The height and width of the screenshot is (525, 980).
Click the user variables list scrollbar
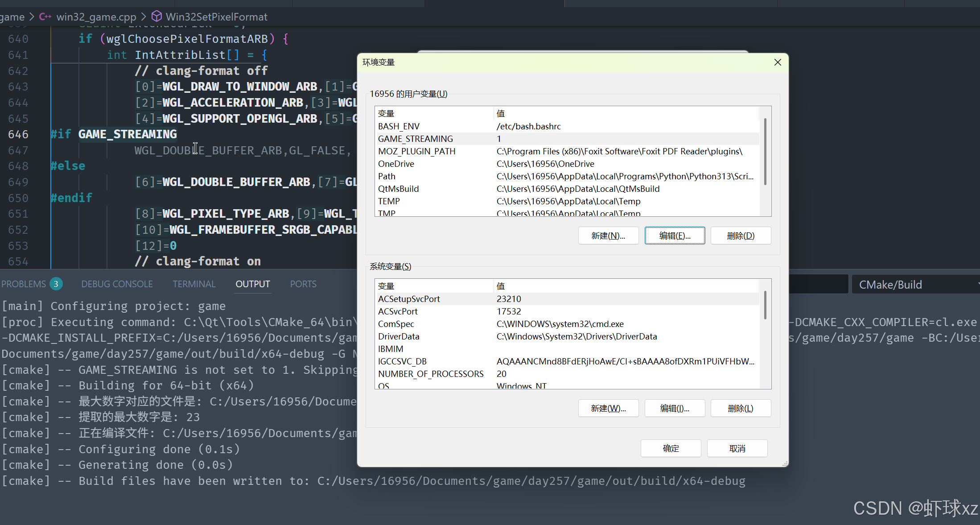coord(765,152)
